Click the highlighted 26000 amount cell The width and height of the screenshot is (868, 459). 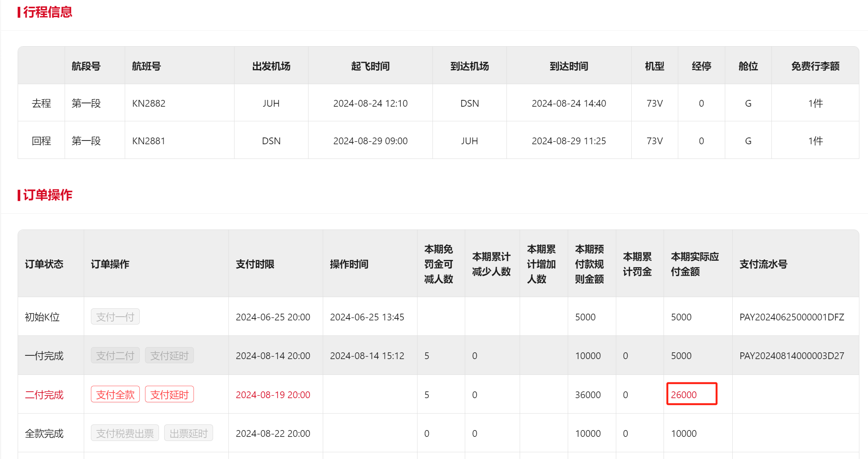coord(691,394)
